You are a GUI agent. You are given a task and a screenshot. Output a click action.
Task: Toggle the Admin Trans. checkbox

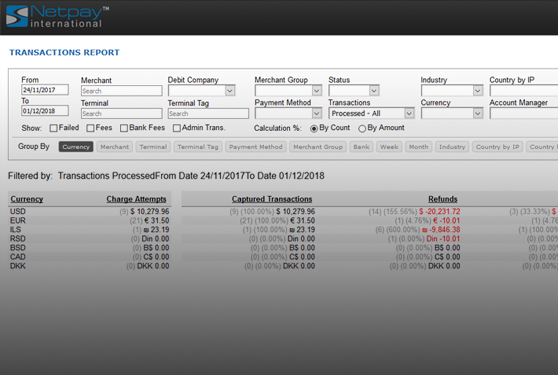pos(177,128)
